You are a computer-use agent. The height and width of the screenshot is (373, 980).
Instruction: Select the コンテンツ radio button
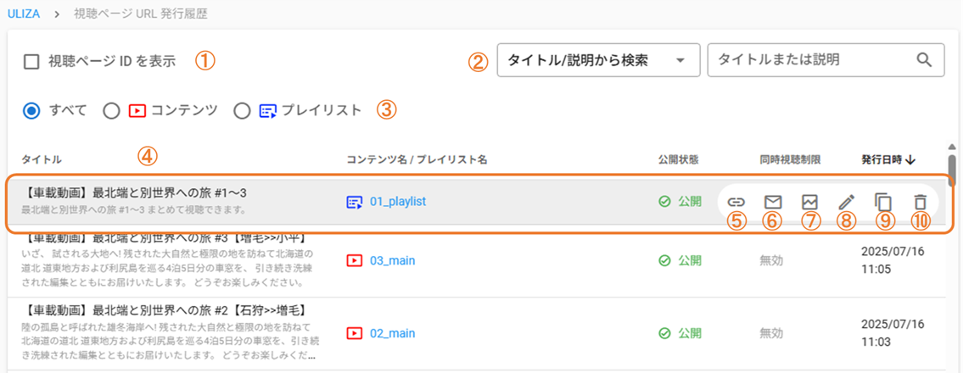coord(111,111)
